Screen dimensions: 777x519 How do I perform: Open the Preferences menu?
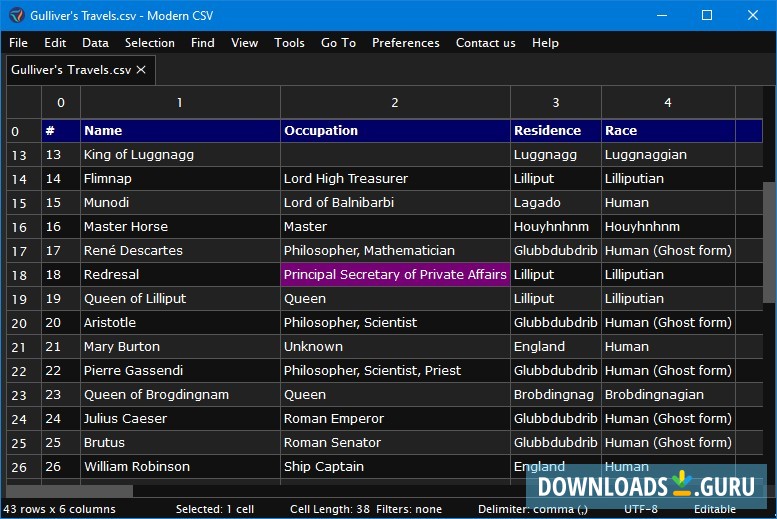point(406,43)
